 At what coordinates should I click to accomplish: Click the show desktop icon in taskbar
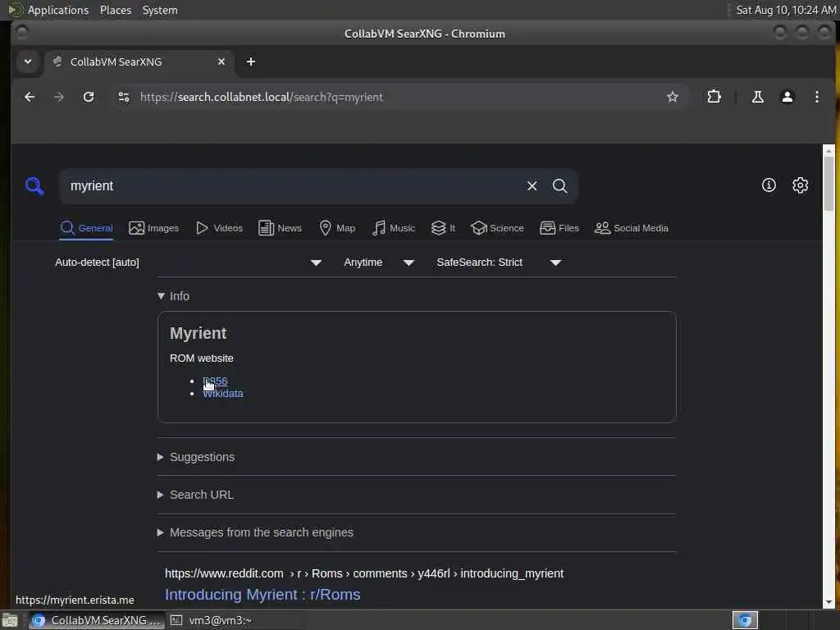(10, 620)
